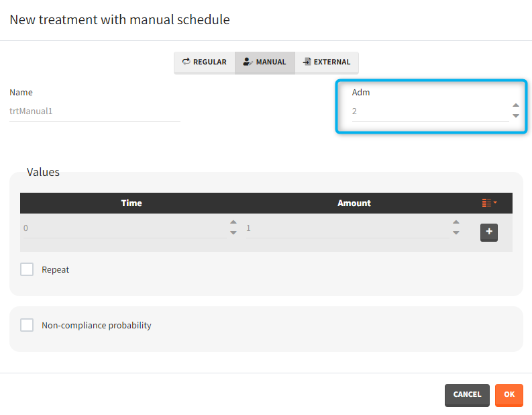532x415 pixels.
Task: Decrement the Time value down arrow
Action: coord(233,232)
